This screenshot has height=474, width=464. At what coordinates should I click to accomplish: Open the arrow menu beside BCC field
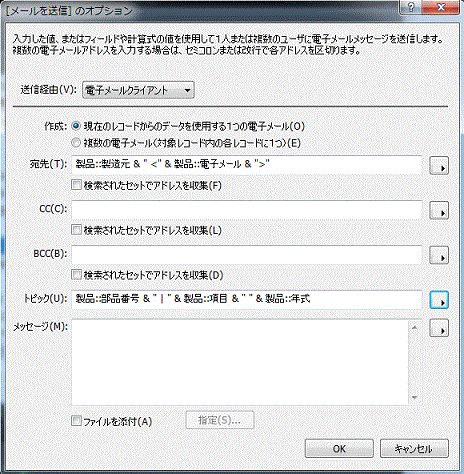[439, 255]
